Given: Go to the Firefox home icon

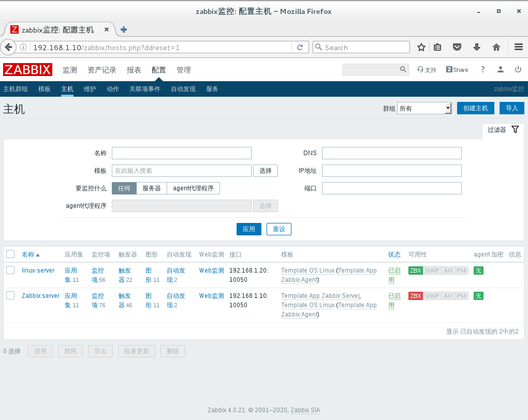Looking at the screenshot, I should pos(496,47).
